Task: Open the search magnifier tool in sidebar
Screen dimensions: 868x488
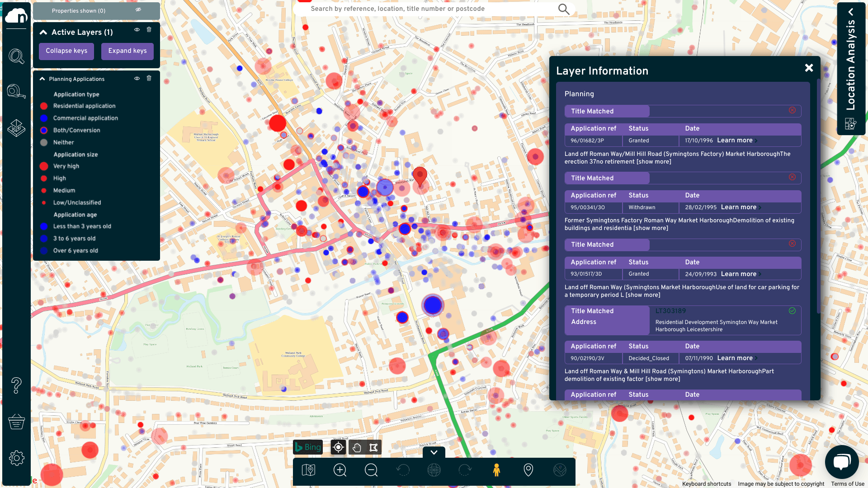Action: (16, 56)
